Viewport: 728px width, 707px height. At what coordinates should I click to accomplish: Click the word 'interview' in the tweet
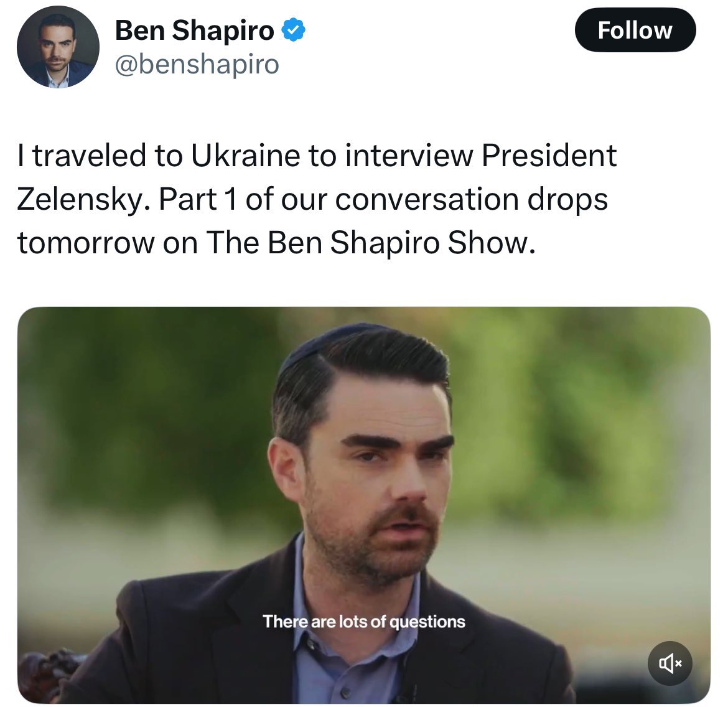pos(409,155)
